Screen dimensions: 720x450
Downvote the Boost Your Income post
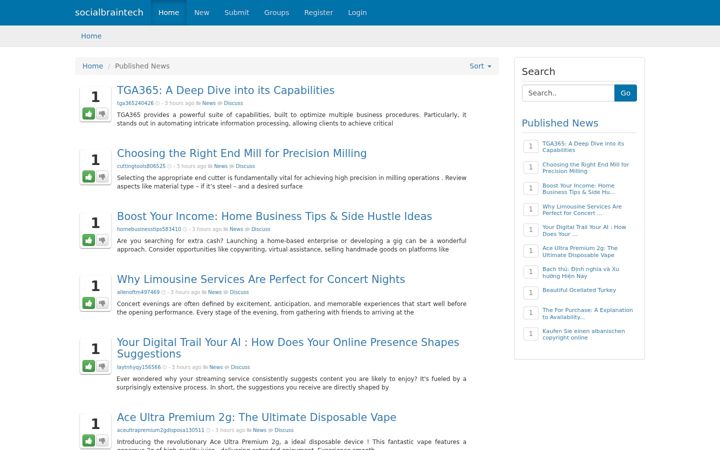click(x=102, y=240)
